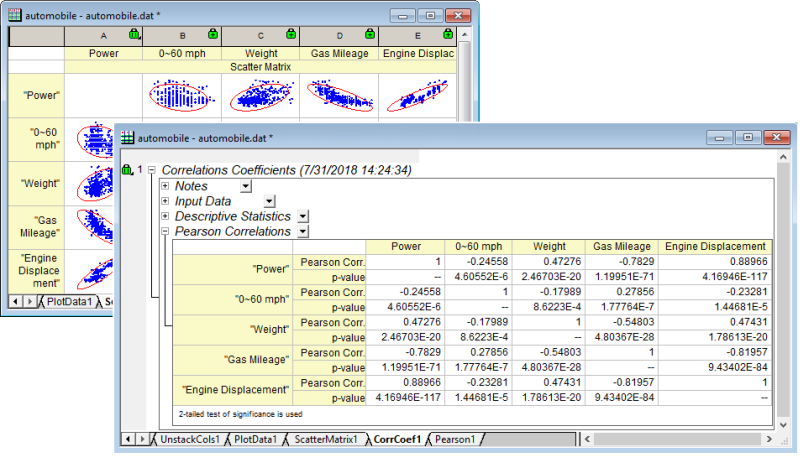This screenshot has height=457, width=800.
Task: Click the "2-tailed test of significance is used" footnote
Action: pyautogui.click(x=240, y=414)
